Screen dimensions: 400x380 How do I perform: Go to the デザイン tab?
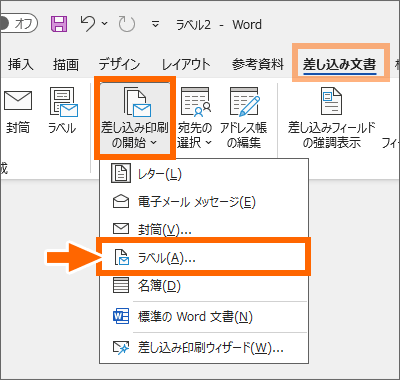(x=119, y=64)
